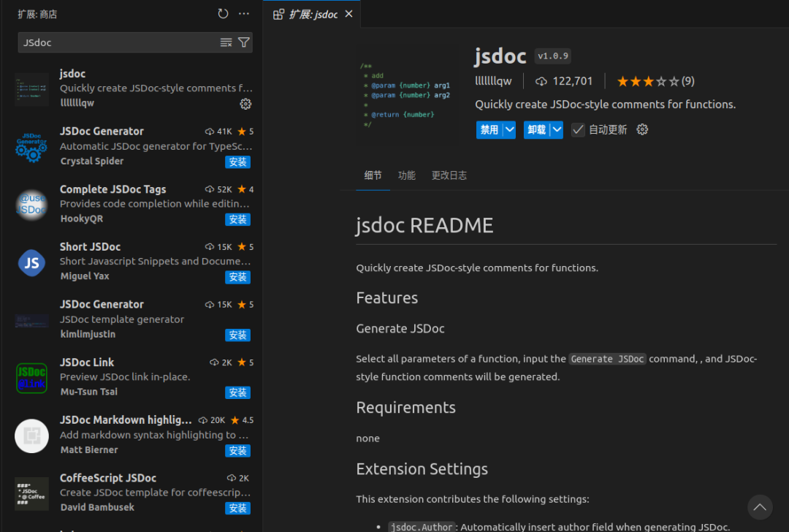Install Complete JSDoc Tags extension
The height and width of the screenshot is (532, 789).
coord(237,219)
